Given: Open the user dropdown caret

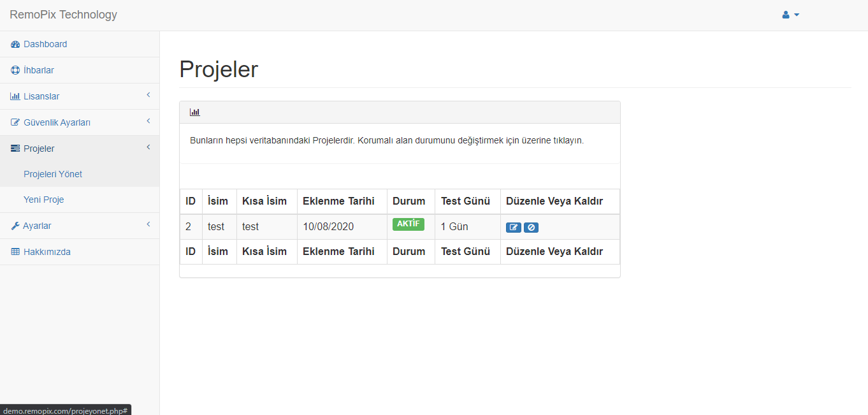Looking at the screenshot, I should click(x=796, y=15).
